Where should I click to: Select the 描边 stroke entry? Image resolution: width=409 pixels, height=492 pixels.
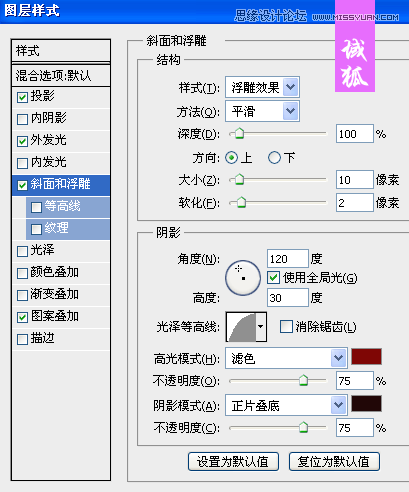61,339
